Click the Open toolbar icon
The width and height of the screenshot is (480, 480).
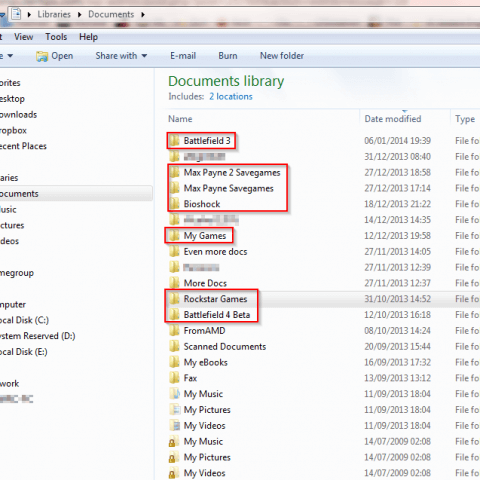tap(42, 56)
